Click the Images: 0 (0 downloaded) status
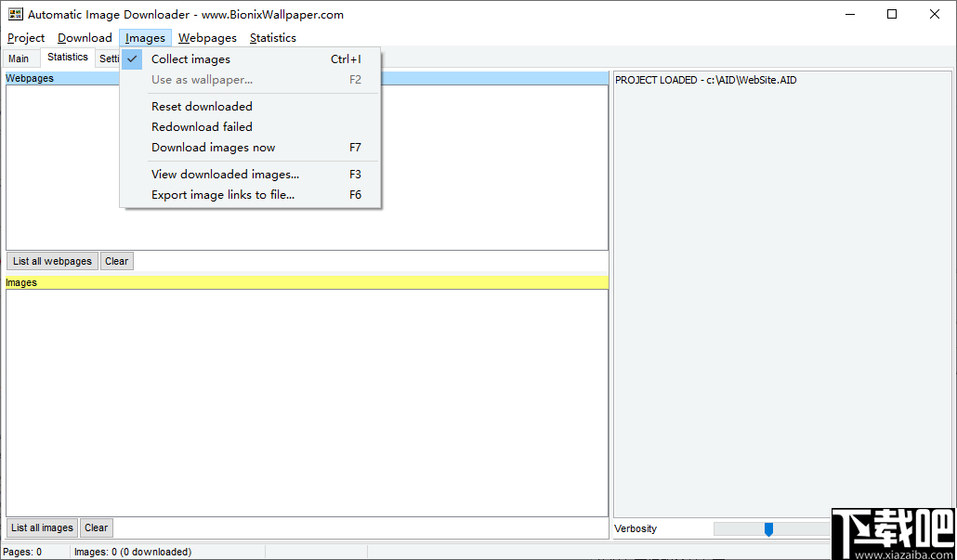 click(x=133, y=552)
